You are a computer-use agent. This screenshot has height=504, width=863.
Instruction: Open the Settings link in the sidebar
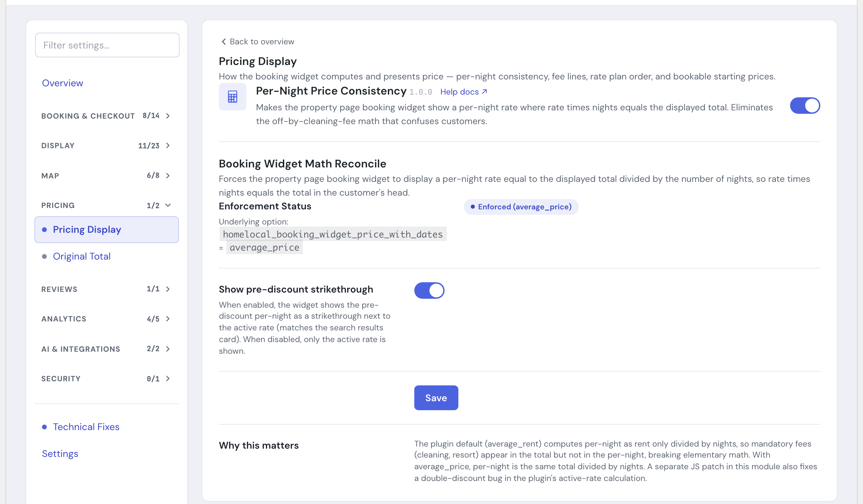tap(60, 454)
